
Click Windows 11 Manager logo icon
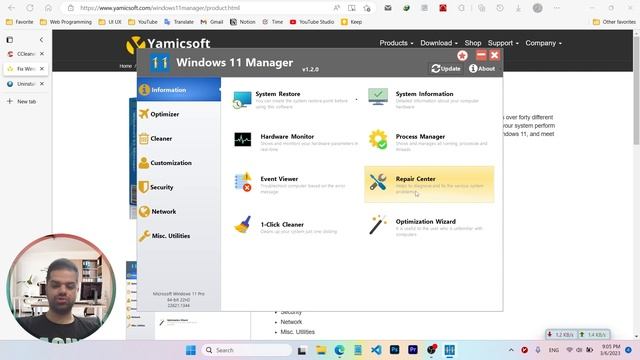coord(160,62)
